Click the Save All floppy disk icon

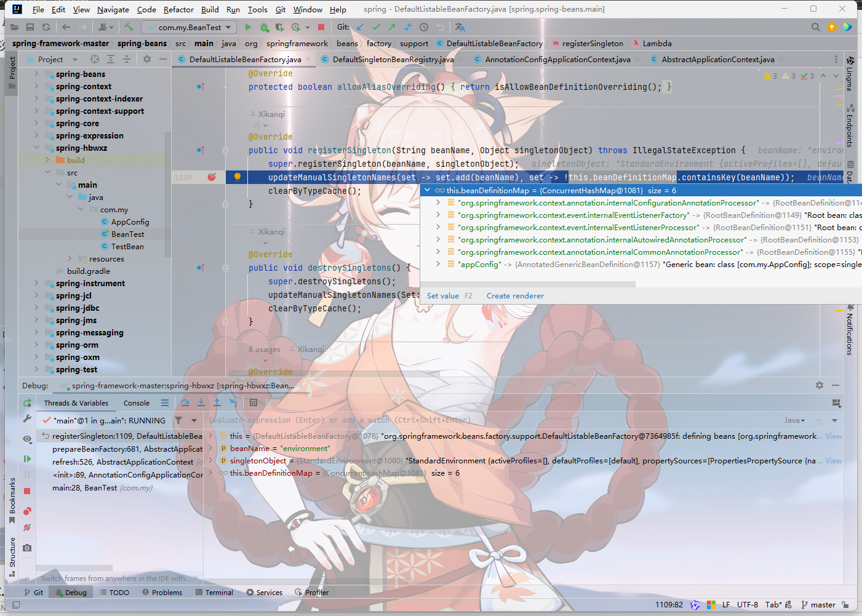click(30, 27)
